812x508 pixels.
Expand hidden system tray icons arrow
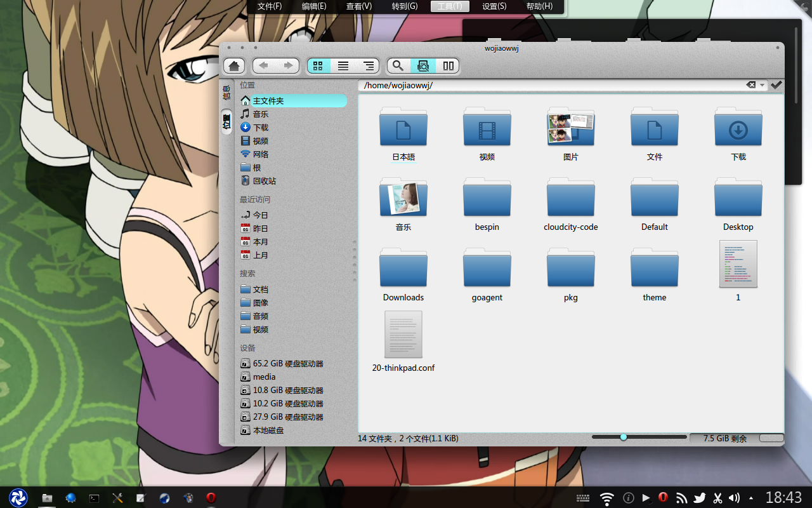[x=752, y=498]
